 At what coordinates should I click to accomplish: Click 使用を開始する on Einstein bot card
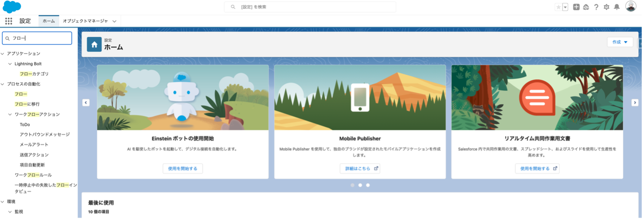[x=182, y=169]
